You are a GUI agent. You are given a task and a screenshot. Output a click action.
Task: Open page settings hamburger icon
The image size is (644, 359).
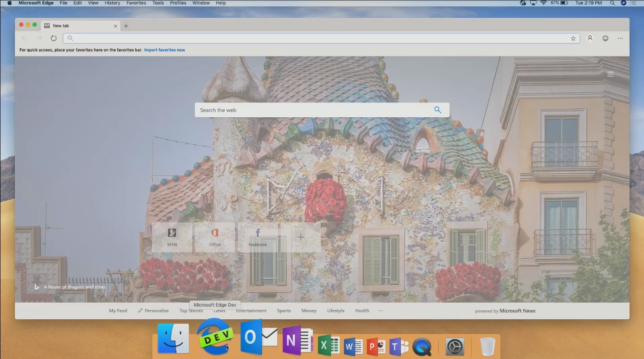[610, 74]
